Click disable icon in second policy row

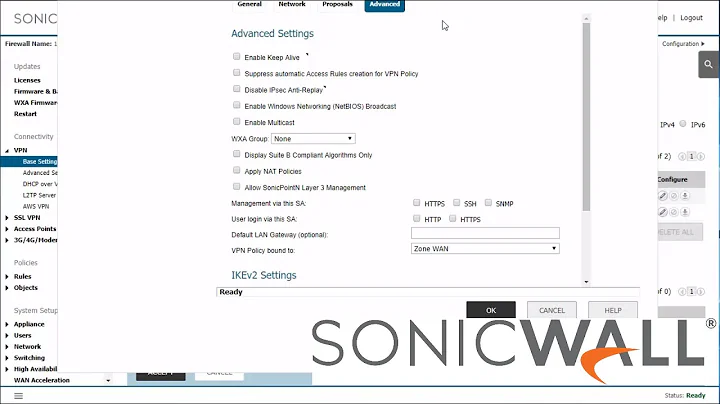(x=674, y=212)
